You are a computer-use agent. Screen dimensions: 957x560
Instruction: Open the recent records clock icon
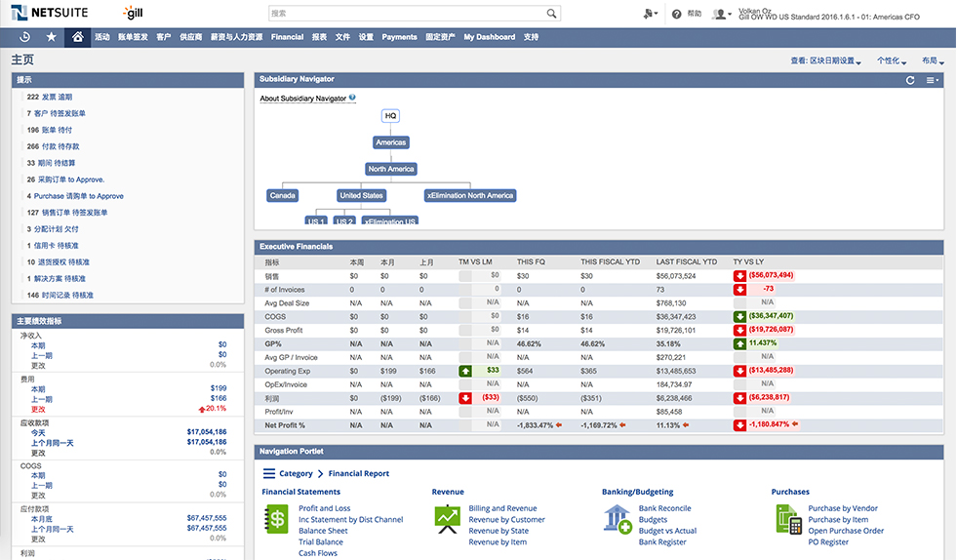24,37
